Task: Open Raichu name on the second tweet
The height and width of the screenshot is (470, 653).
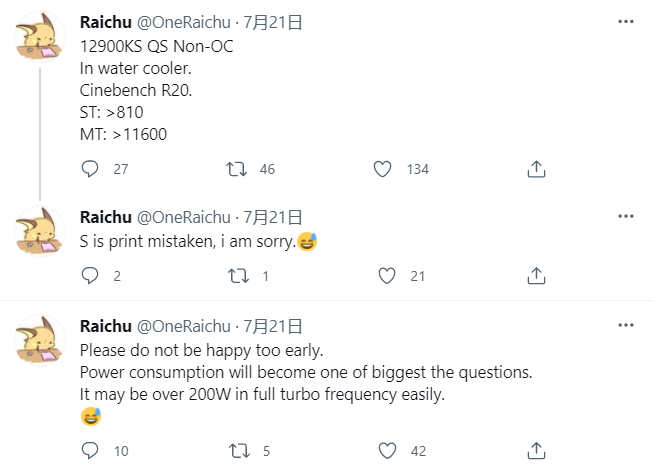Action: coord(106,217)
